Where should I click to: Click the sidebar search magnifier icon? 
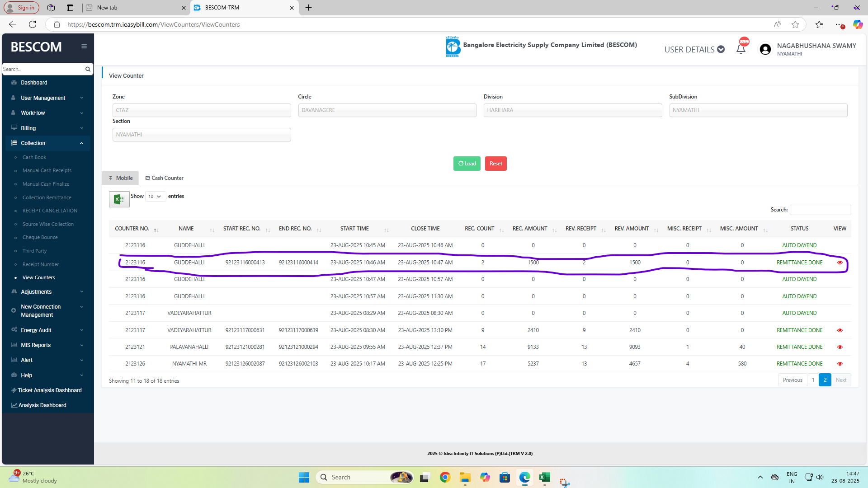coord(88,69)
